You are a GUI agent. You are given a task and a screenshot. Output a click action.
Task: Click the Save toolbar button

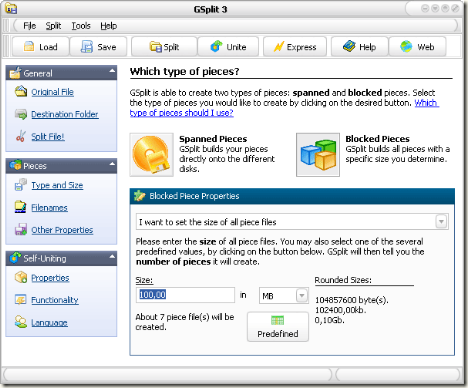pyautogui.click(x=99, y=47)
